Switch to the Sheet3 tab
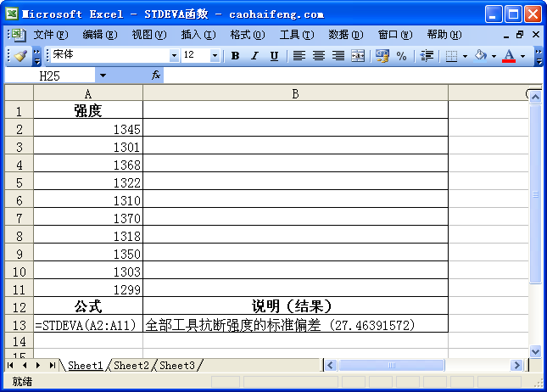 coord(177,366)
